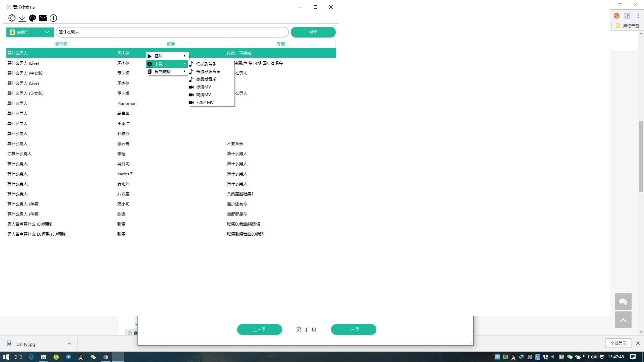Expand the Unity.jpg download options chevron
This screenshot has height=362, width=644.
click(69, 344)
